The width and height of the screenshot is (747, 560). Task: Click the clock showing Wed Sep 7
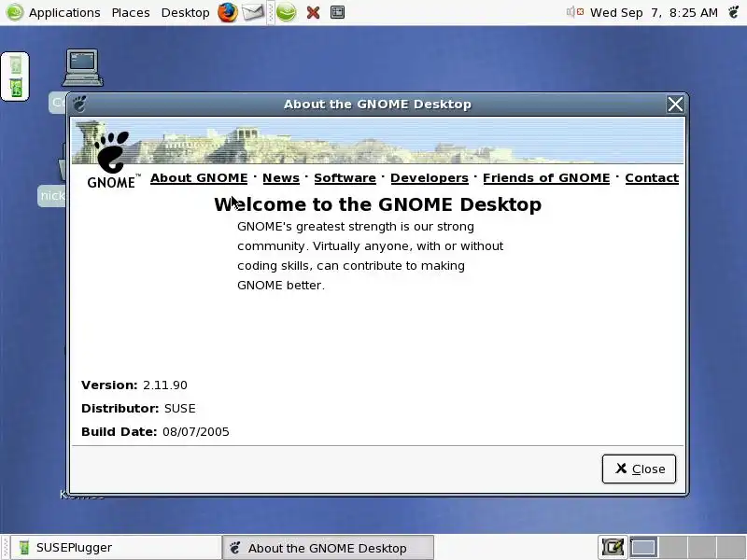[x=654, y=12]
